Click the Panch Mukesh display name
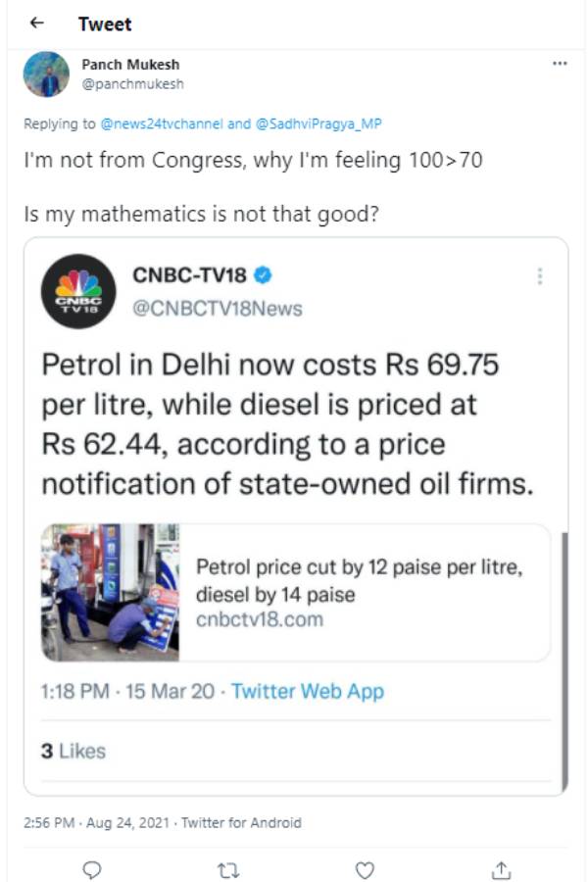The width and height of the screenshot is (588, 882). click(x=130, y=65)
